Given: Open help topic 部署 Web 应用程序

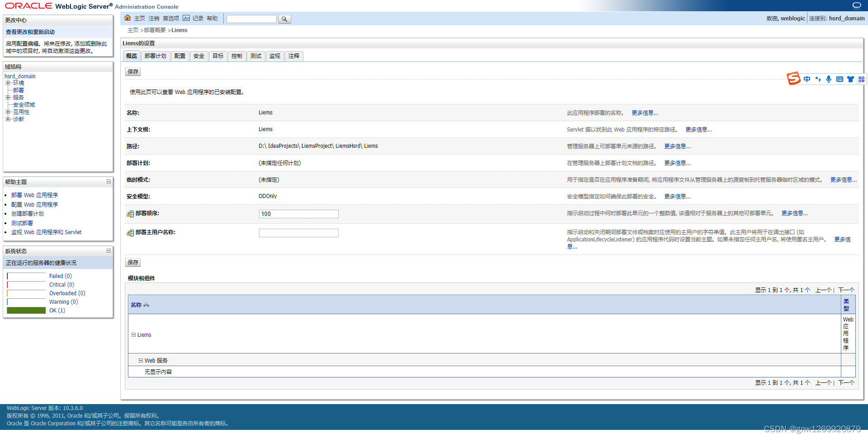Looking at the screenshot, I should [34, 195].
